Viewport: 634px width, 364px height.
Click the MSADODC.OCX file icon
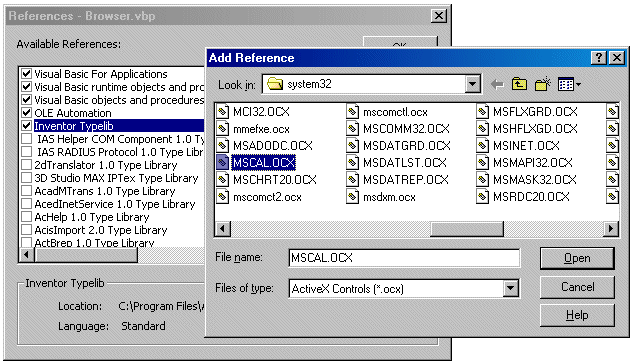click(222, 146)
